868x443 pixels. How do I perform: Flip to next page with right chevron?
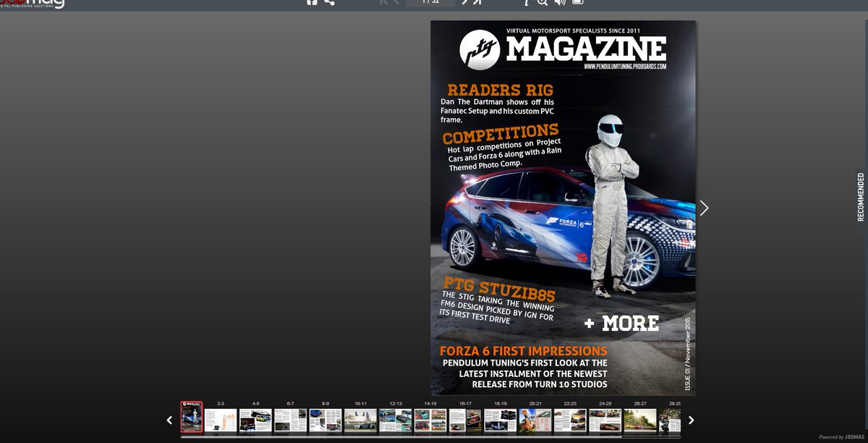pos(704,208)
